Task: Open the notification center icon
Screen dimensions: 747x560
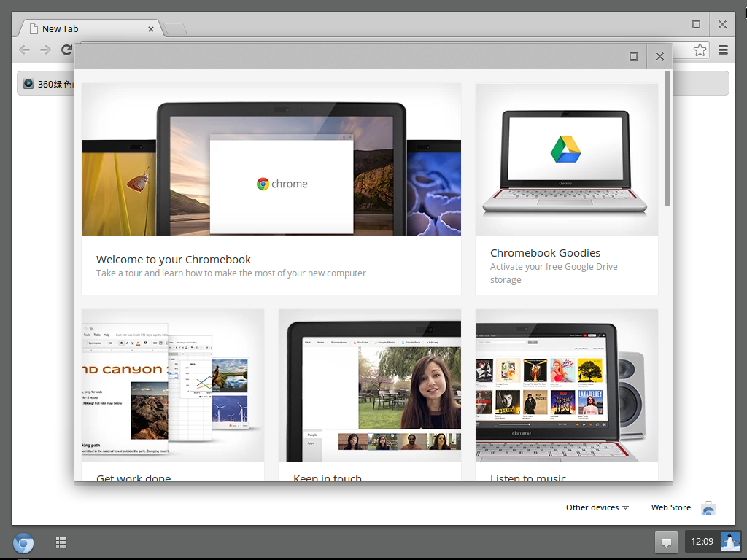Action: pos(665,542)
